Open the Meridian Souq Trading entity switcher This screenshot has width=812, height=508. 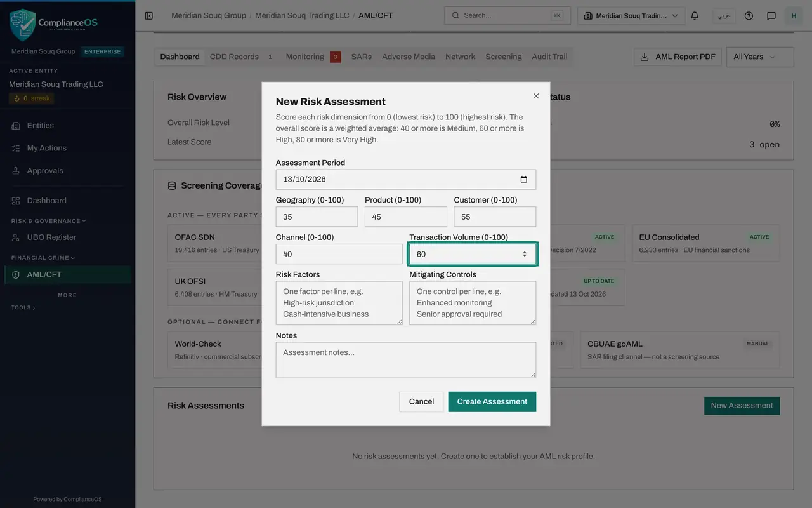coord(631,15)
